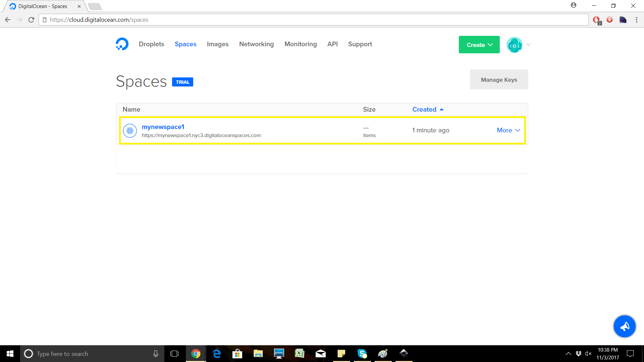Click the browser back arrow
644x362 pixels.
(x=8, y=20)
